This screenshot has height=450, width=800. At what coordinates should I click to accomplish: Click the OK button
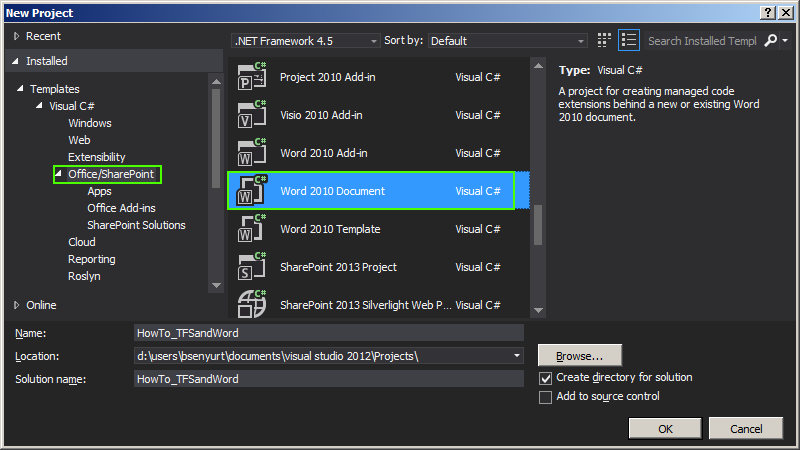[x=665, y=428]
